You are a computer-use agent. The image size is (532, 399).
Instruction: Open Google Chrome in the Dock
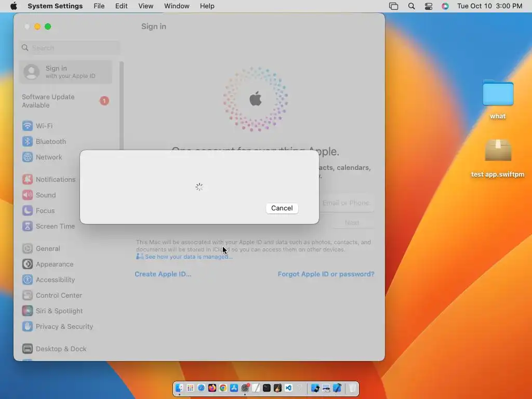(223, 388)
